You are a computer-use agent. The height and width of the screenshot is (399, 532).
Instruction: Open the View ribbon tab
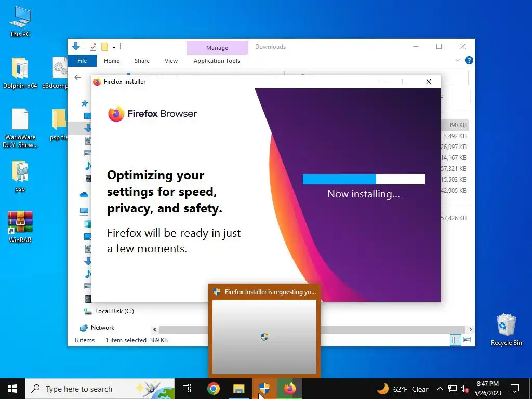[171, 61]
